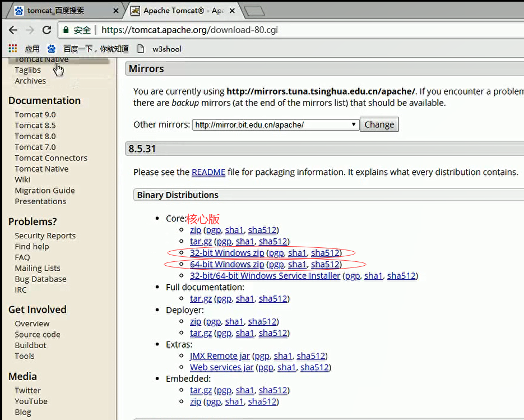The height and width of the screenshot is (420, 524).
Task: Download the 64-bit Windows zip
Action: tap(227, 264)
